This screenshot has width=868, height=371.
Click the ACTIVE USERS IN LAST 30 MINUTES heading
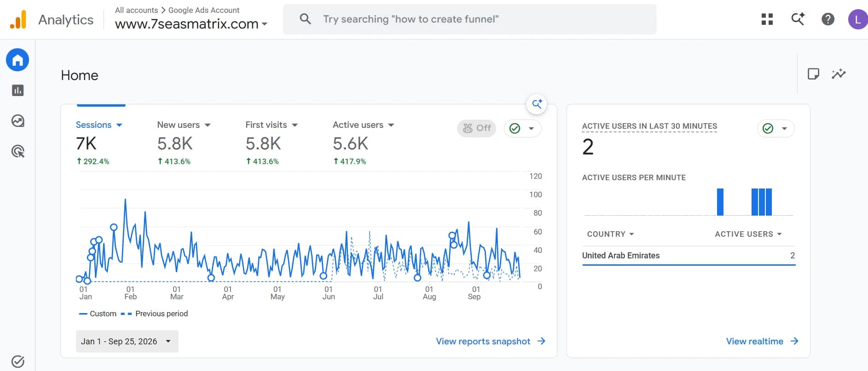tap(649, 126)
